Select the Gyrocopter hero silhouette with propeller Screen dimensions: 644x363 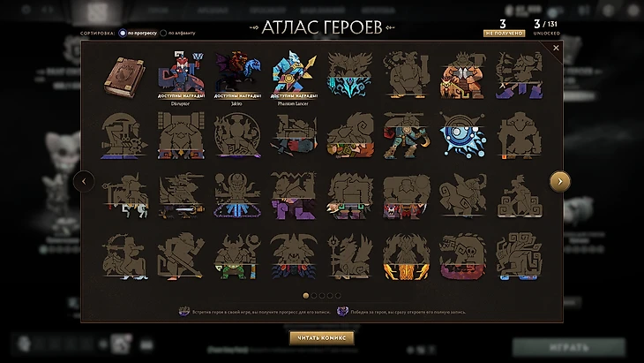point(406,136)
